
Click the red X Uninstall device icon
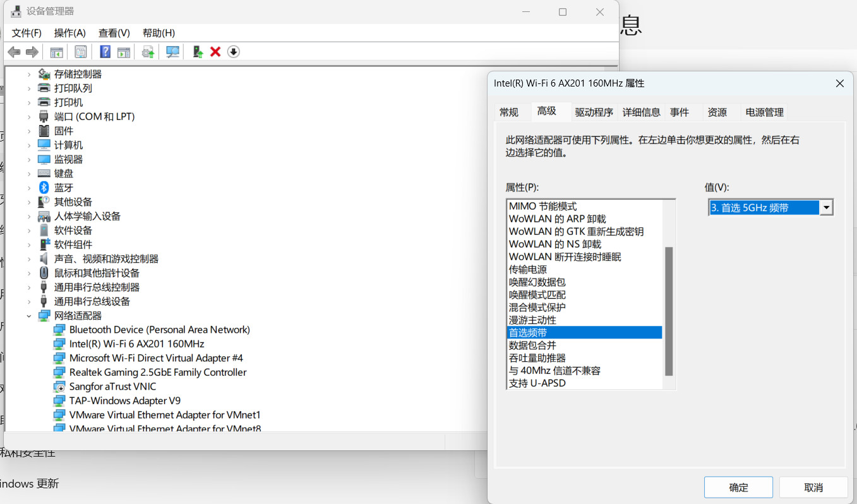tap(215, 52)
